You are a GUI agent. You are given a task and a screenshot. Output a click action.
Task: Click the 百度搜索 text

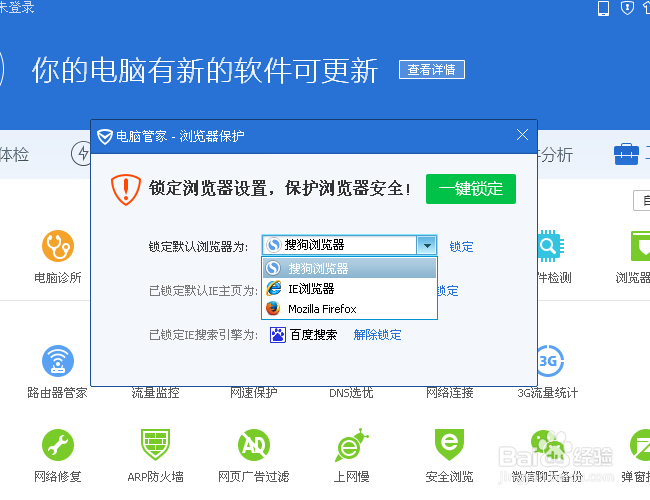(313, 335)
